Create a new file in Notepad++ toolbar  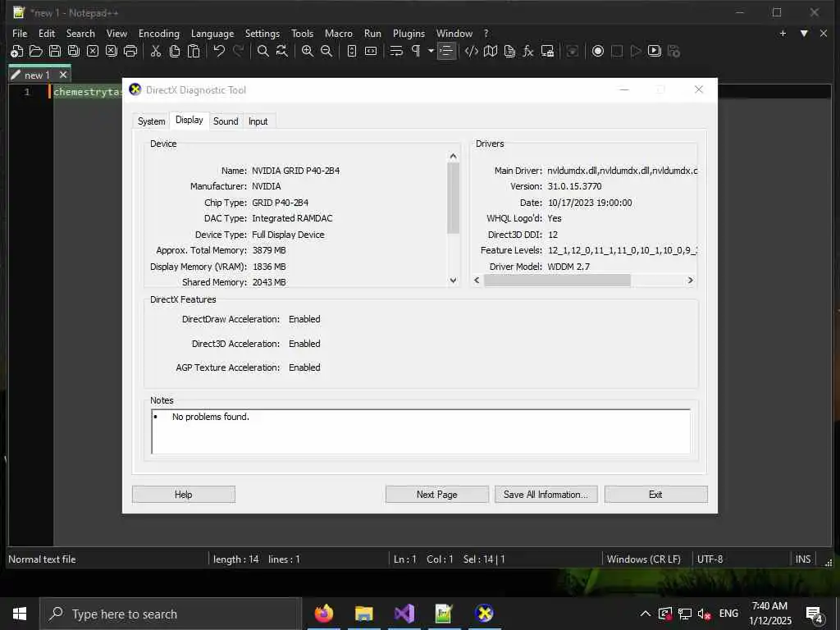coord(16,52)
